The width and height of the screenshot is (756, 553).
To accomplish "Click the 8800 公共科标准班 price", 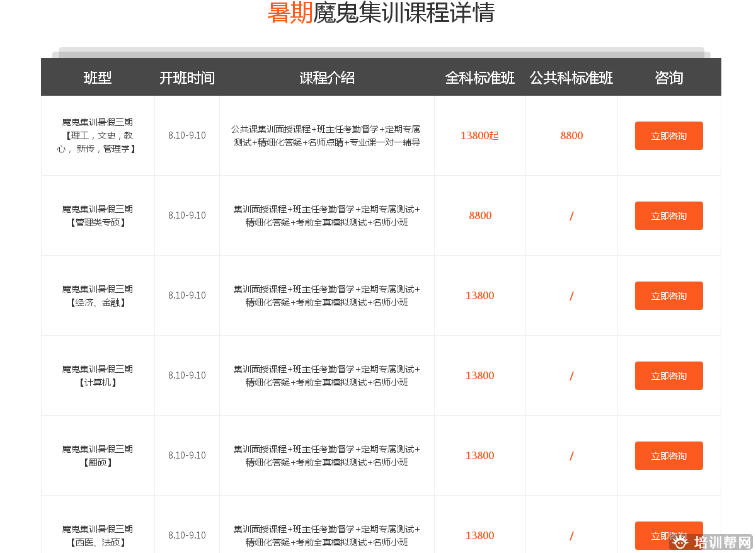I will point(571,135).
